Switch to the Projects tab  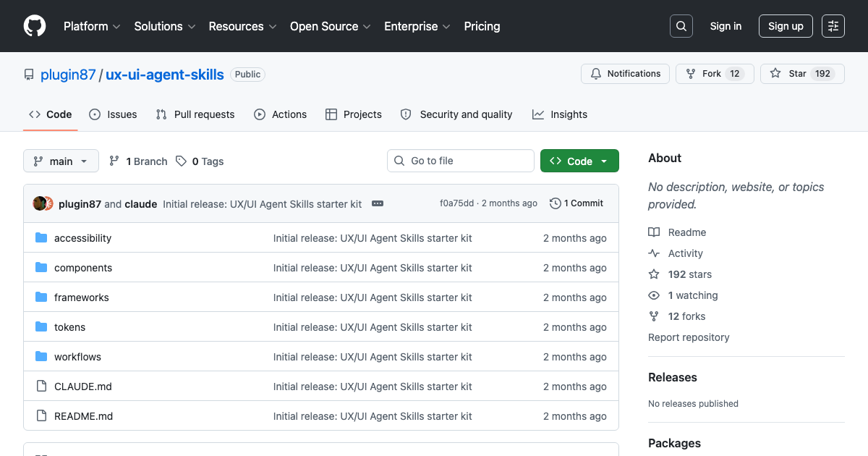pyautogui.click(x=354, y=114)
